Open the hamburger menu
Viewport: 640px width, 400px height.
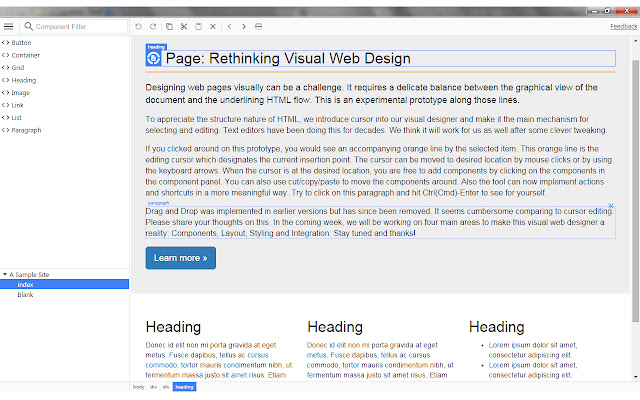(9, 26)
